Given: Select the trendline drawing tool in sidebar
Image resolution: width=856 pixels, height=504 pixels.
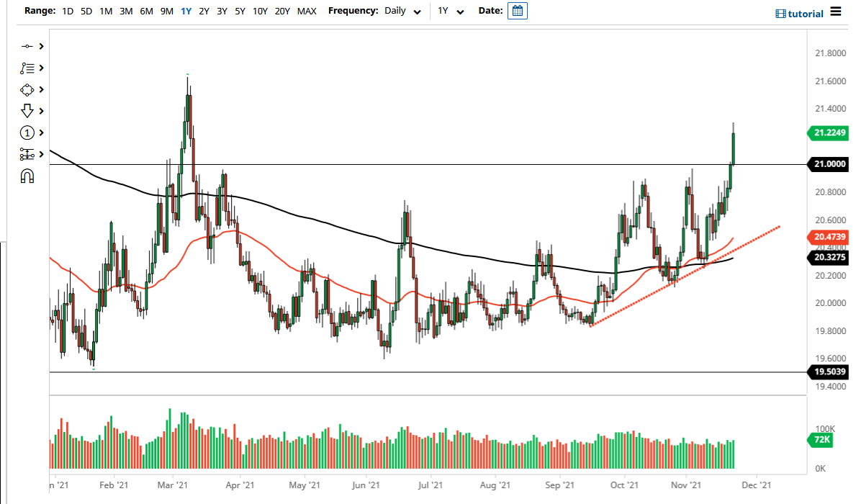Looking at the screenshot, I should click(x=29, y=46).
